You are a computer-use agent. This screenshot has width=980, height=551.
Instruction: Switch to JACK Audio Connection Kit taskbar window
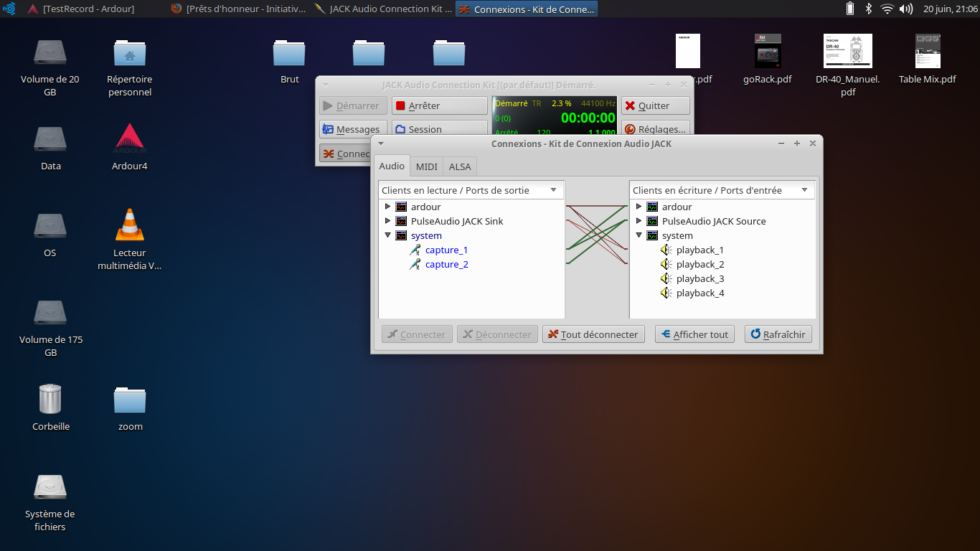pyautogui.click(x=383, y=9)
